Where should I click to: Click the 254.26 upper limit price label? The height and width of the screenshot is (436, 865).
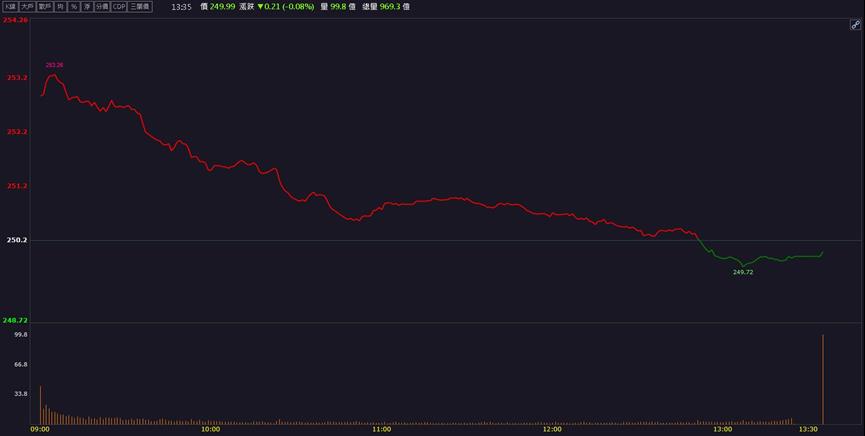pos(15,20)
